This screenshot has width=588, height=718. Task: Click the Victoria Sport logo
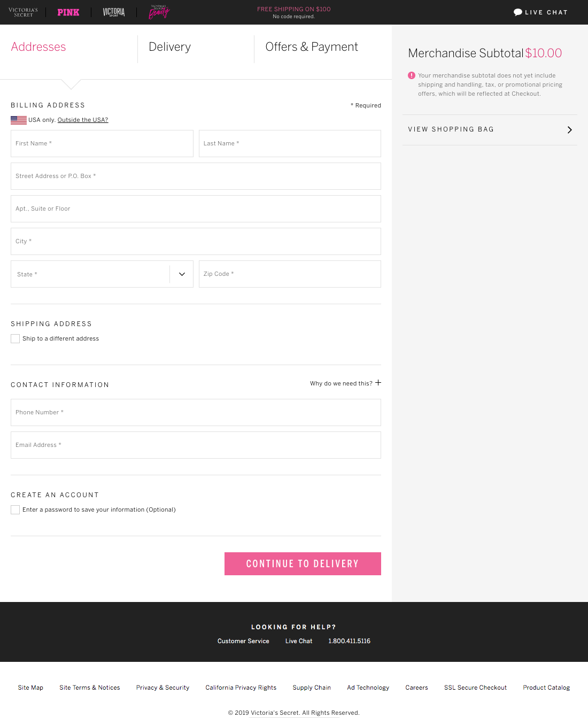tap(113, 12)
